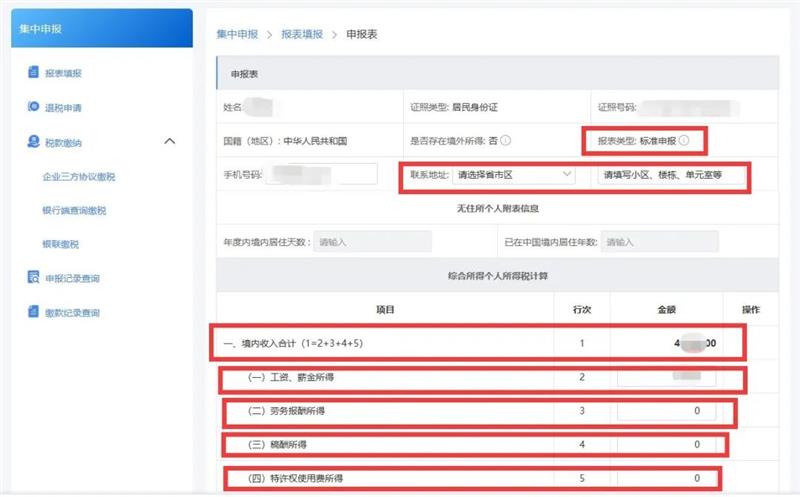Viewport: 800px width, 497px height.
Task: Click the 劳务报酬所得 amount field
Action: tap(667, 411)
